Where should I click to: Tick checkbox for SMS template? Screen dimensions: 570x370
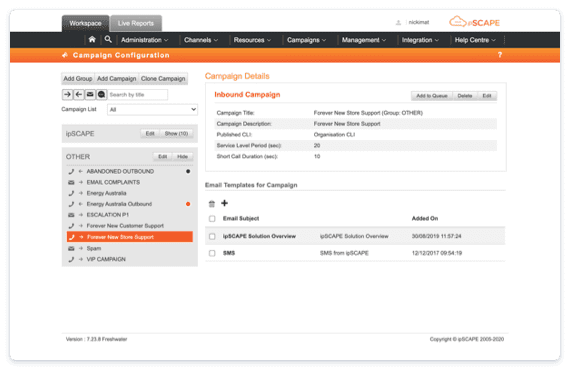212,253
